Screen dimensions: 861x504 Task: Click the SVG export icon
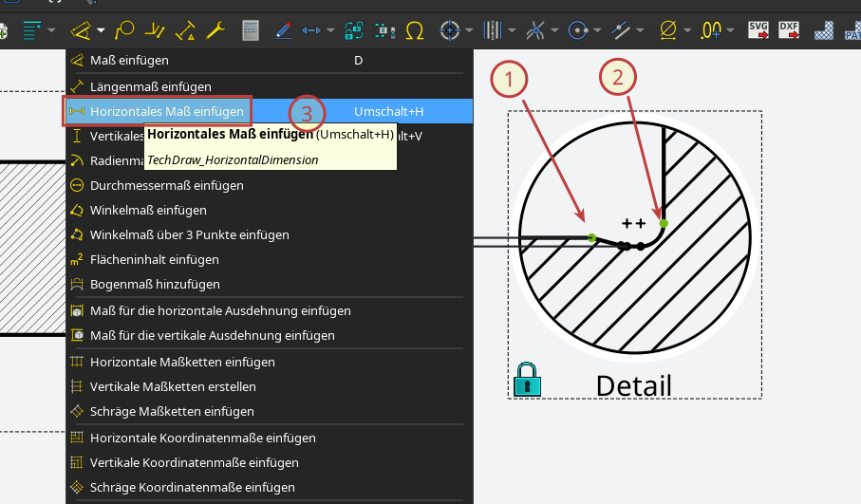(758, 29)
